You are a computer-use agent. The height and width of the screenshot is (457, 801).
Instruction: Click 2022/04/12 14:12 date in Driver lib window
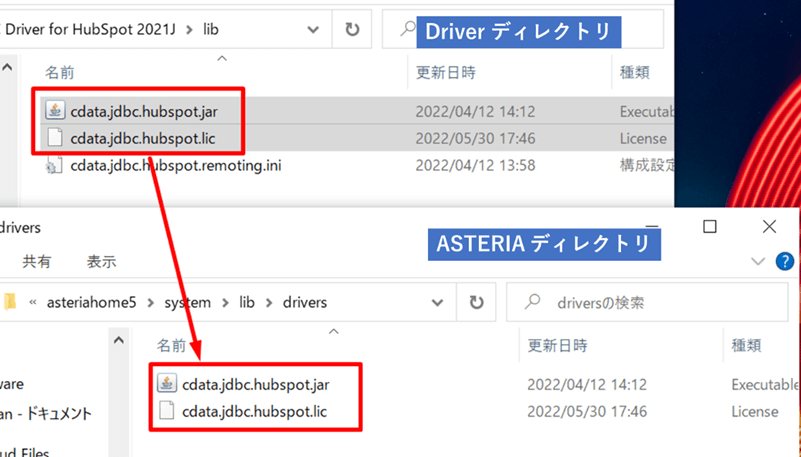tap(475, 111)
